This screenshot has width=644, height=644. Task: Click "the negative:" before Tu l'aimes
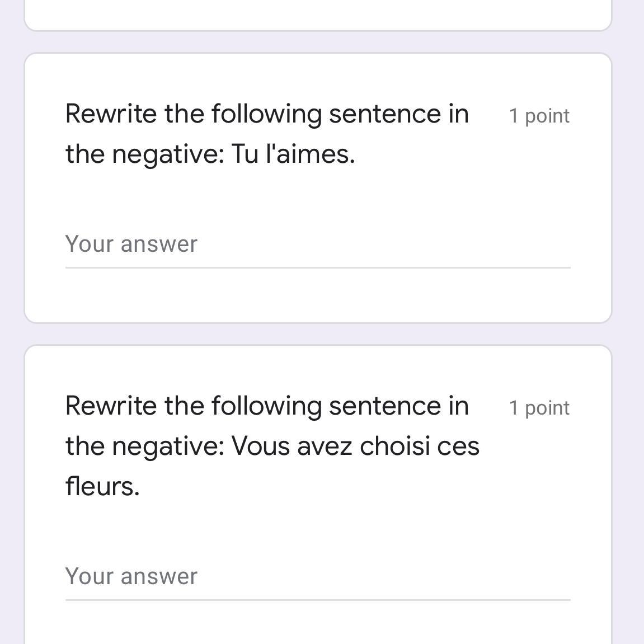(144, 154)
